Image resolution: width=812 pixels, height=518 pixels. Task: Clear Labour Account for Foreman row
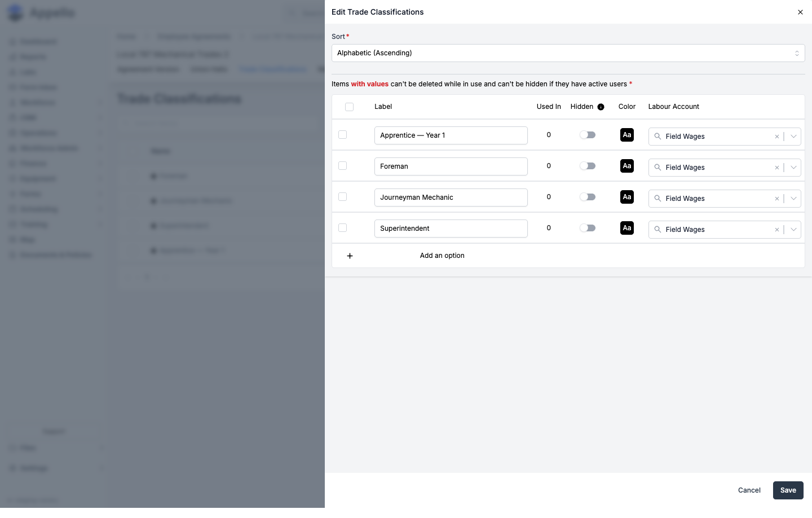776,168
